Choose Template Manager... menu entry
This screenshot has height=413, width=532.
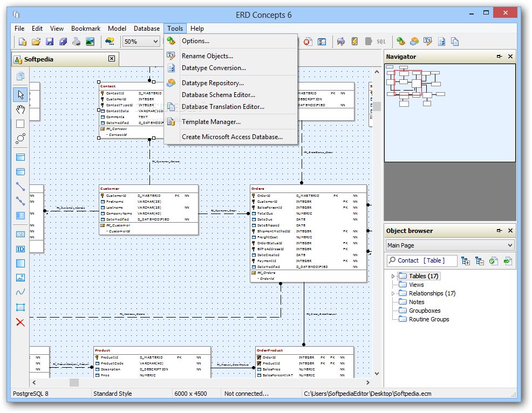[x=231, y=122]
